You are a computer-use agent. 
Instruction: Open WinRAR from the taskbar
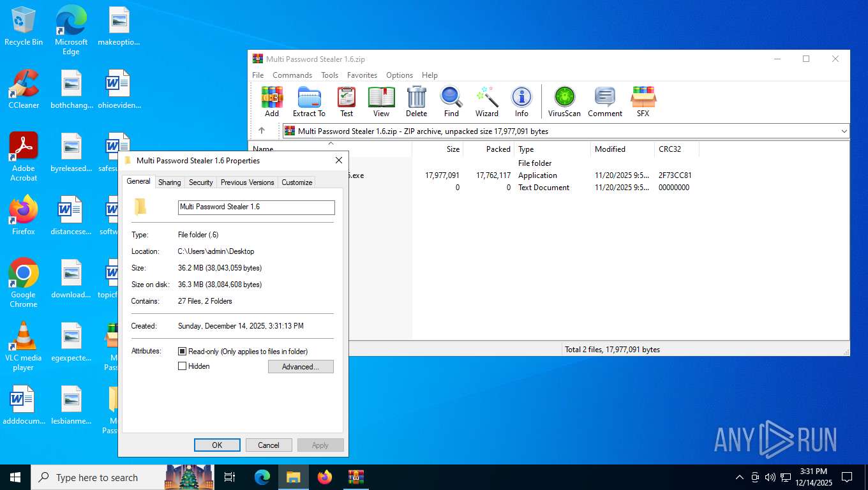pos(355,477)
